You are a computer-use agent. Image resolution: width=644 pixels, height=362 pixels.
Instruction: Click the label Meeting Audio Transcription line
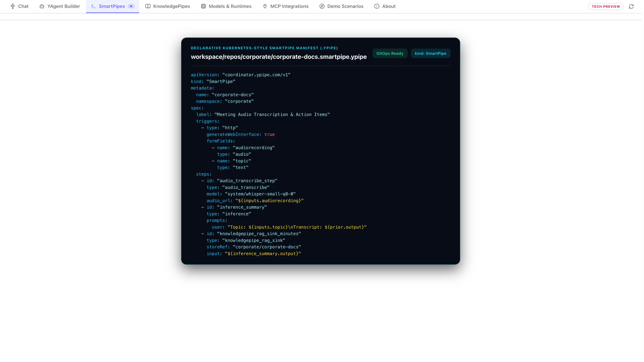[x=263, y=114]
